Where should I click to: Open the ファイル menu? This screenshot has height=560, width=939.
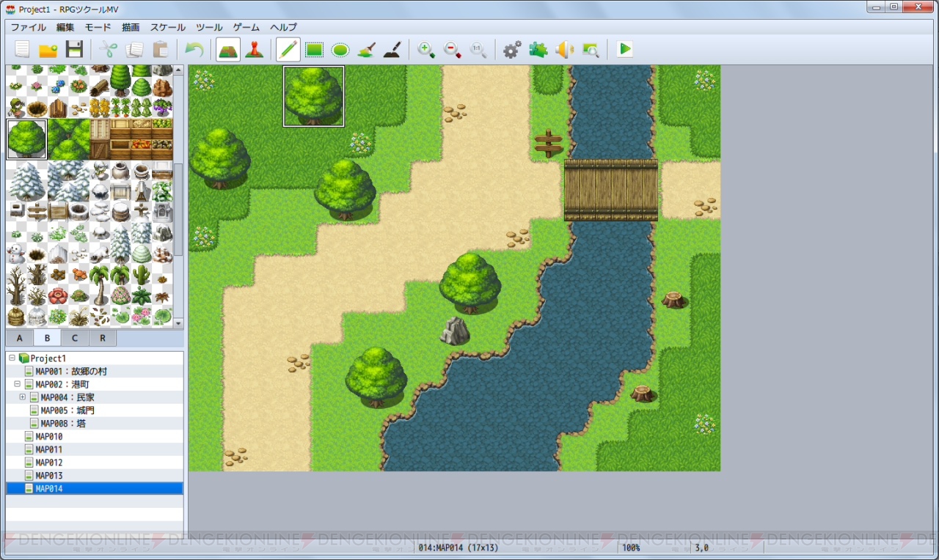coord(29,27)
